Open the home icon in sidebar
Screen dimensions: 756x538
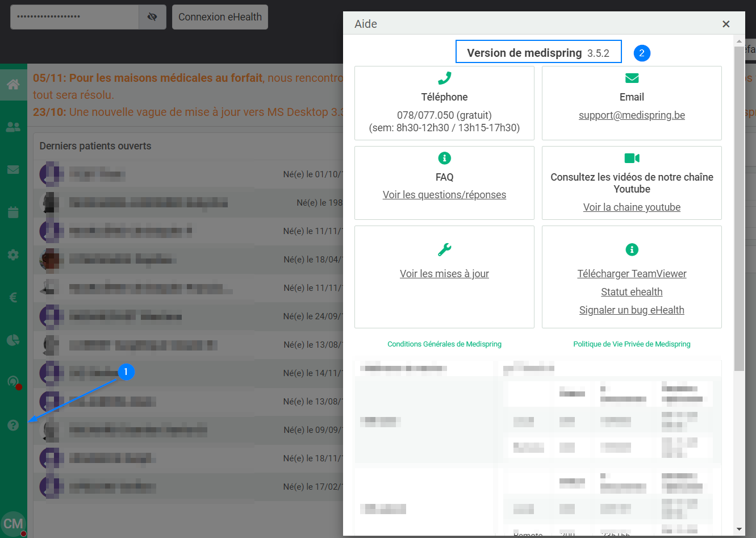(13, 85)
